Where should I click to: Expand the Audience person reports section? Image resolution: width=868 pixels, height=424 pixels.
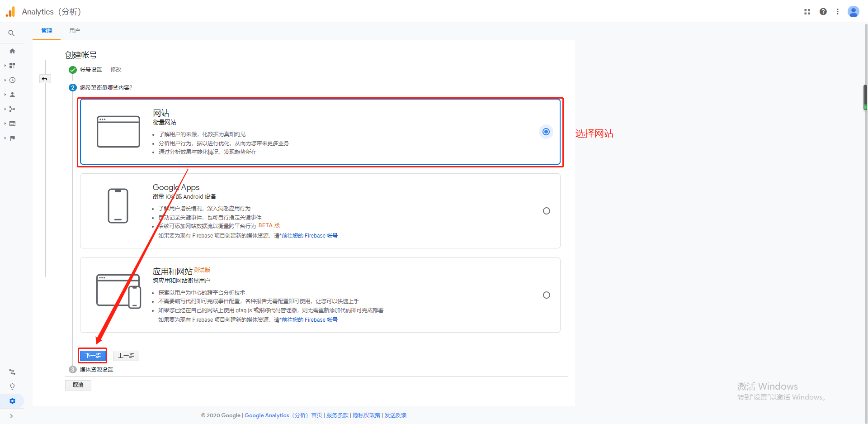[12, 95]
